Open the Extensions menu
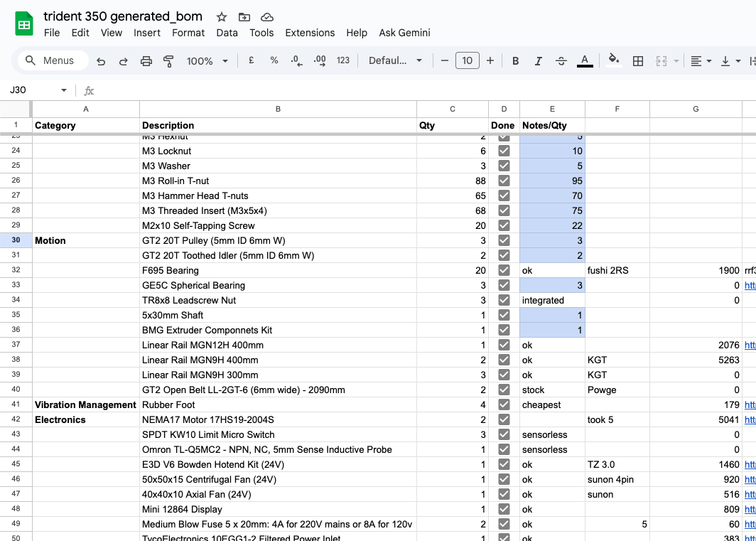 tap(310, 33)
